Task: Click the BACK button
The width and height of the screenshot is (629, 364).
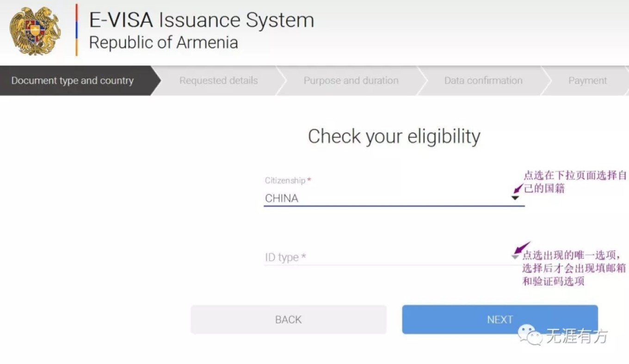Action: 289,319
